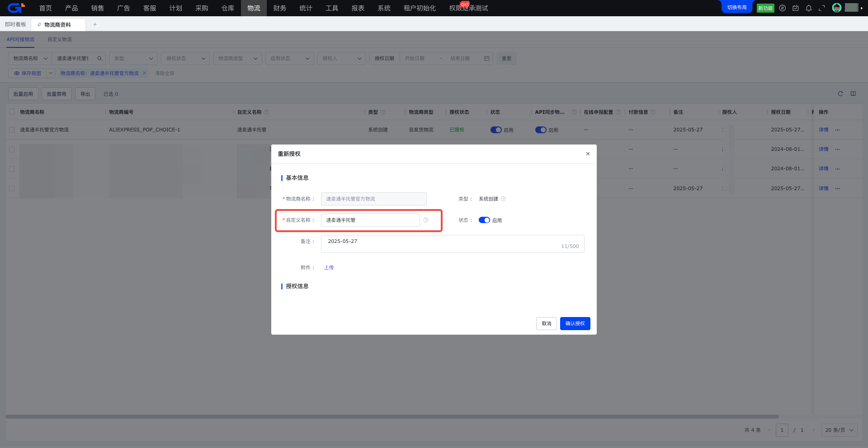
Task: Click the help icon beside 系统创建 in the dialog
Action: 503,199
